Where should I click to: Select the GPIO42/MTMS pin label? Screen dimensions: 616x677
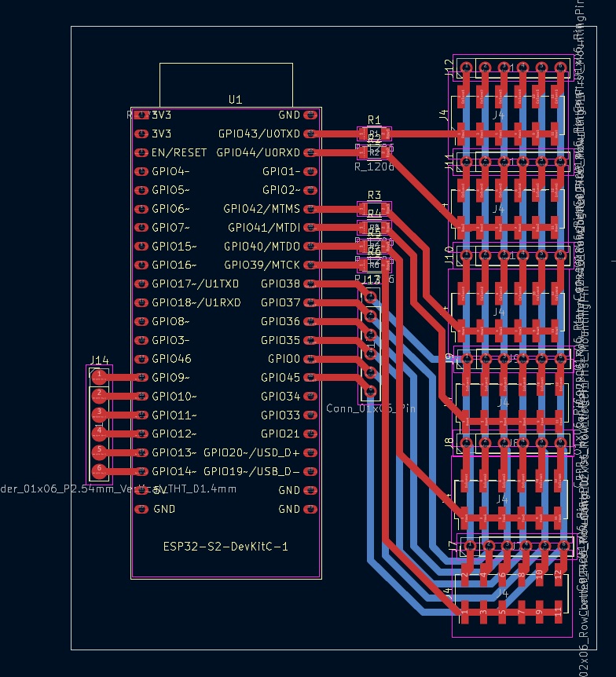pyautogui.click(x=262, y=209)
